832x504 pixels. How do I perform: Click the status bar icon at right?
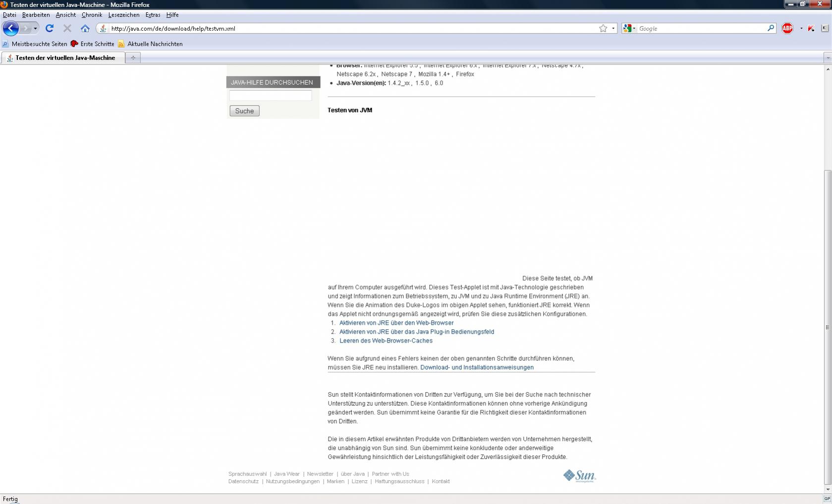827,499
